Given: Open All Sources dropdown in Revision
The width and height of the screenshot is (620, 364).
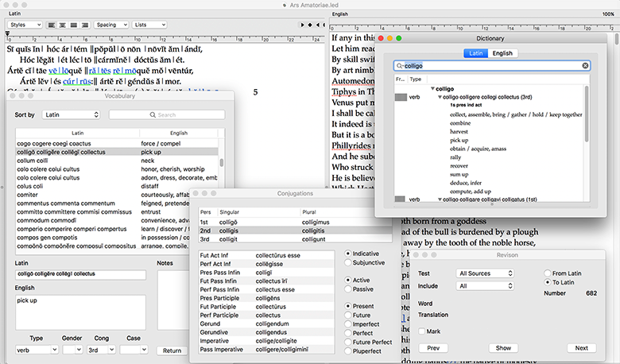Looking at the screenshot, I should point(485,273).
